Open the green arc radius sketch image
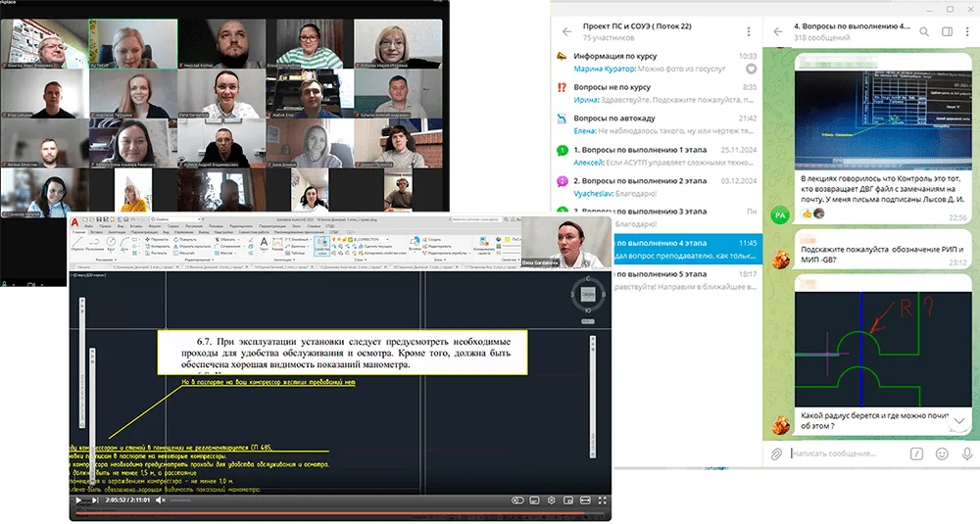This screenshot has width=980, height=524. (x=883, y=348)
